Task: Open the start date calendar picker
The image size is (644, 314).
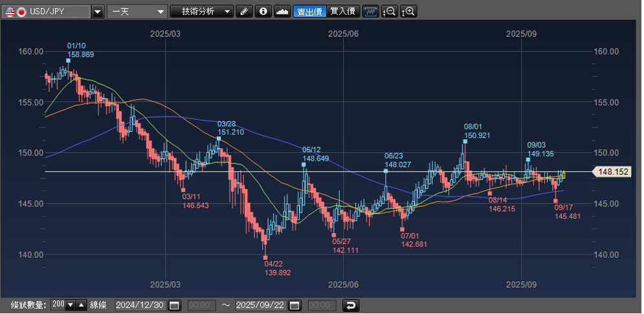Action: pos(175,306)
